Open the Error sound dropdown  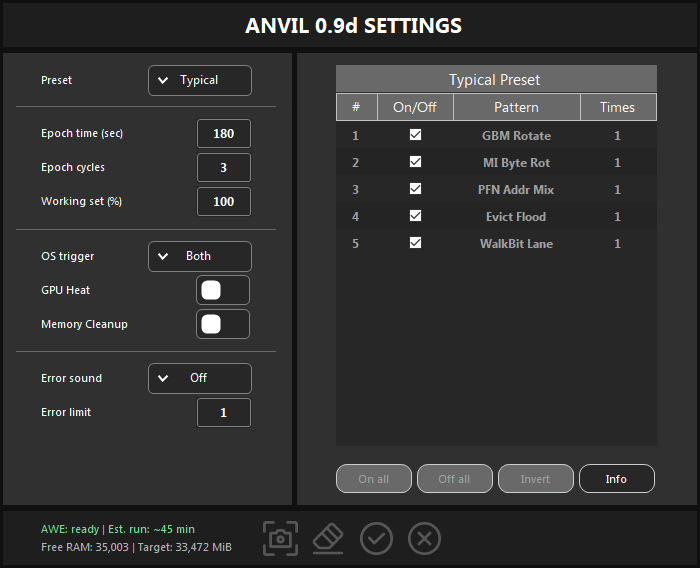click(200, 378)
